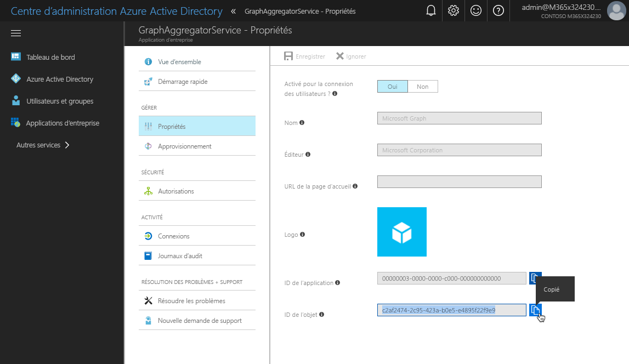Click the Microsoft Graph cube logo
The height and width of the screenshot is (364, 629).
401,231
